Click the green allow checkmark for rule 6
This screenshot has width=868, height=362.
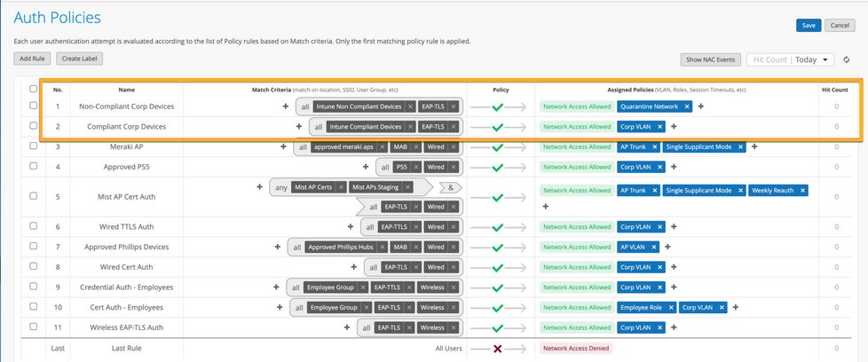pyautogui.click(x=497, y=227)
